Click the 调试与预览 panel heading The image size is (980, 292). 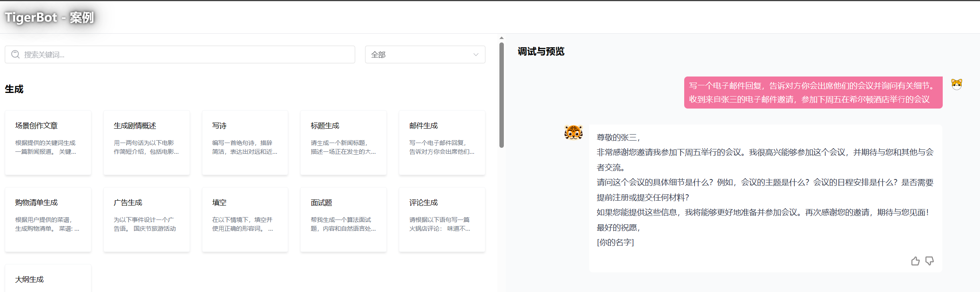pyautogui.click(x=541, y=51)
